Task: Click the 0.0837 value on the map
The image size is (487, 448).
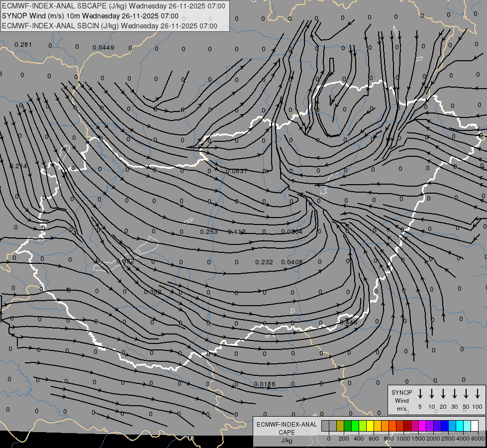Action: pyautogui.click(x=237, y=171)
